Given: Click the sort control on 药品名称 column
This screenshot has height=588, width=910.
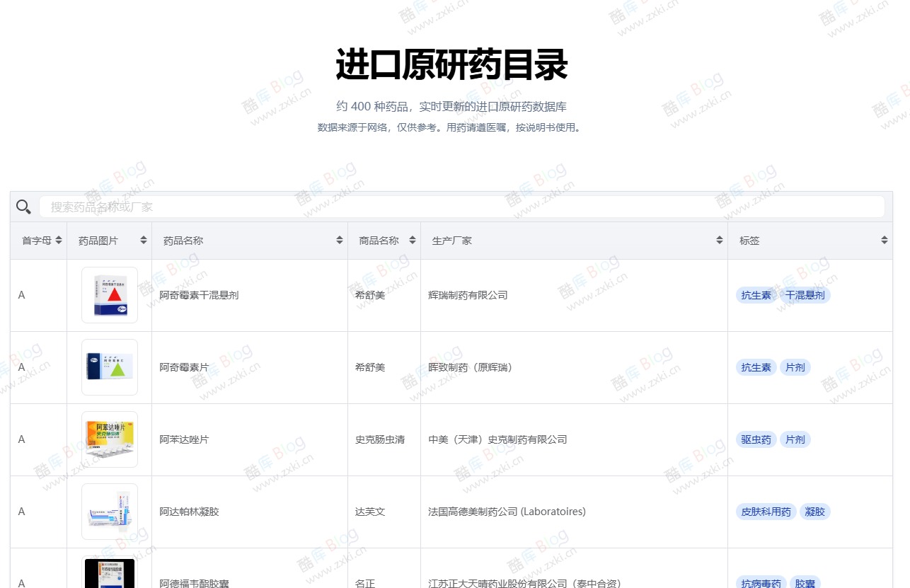Looking at the screenshot, I should click(x=338, y=240).
